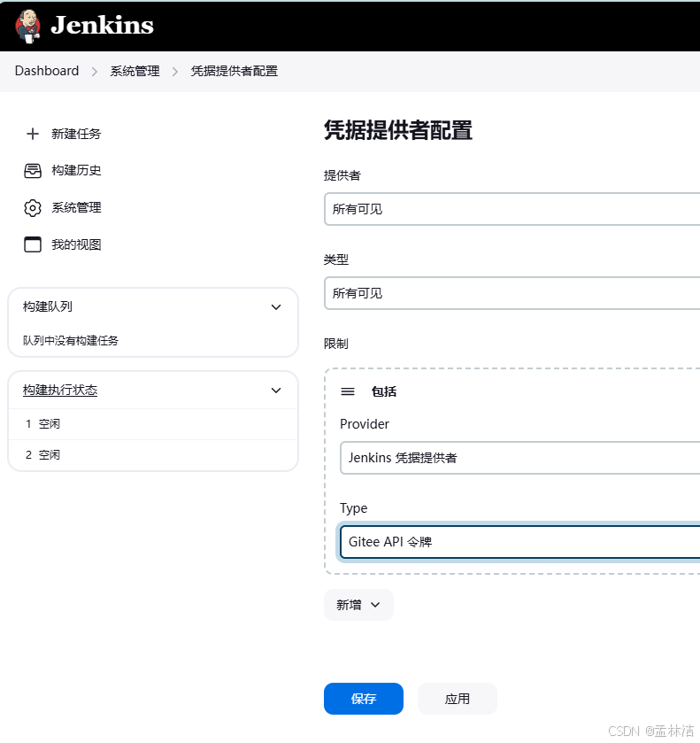Open the Type dropdown showing Gitee API 令牌
Image resolution: width=700 pixels, height=743 pixels.
click(520, 542)
